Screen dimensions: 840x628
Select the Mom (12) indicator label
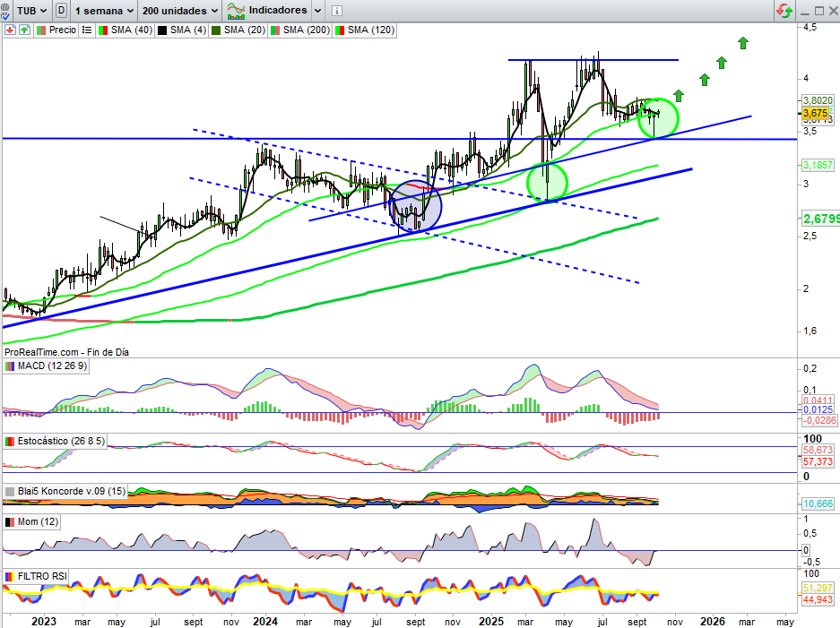[x=36, y=521]
